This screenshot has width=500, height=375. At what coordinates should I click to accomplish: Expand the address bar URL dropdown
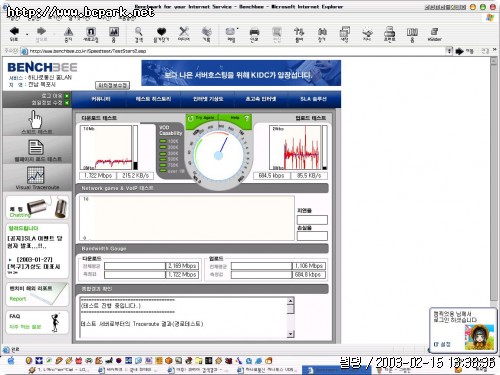click(449, 51)
